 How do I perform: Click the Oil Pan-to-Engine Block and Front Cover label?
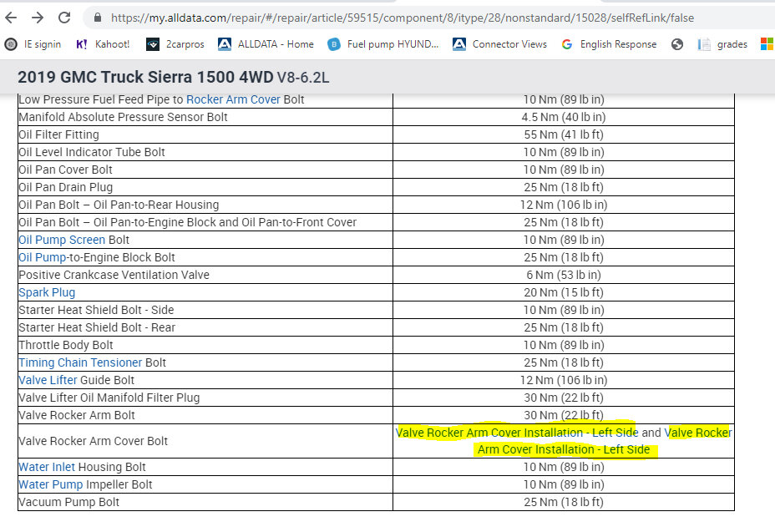[x=187, y=222]
